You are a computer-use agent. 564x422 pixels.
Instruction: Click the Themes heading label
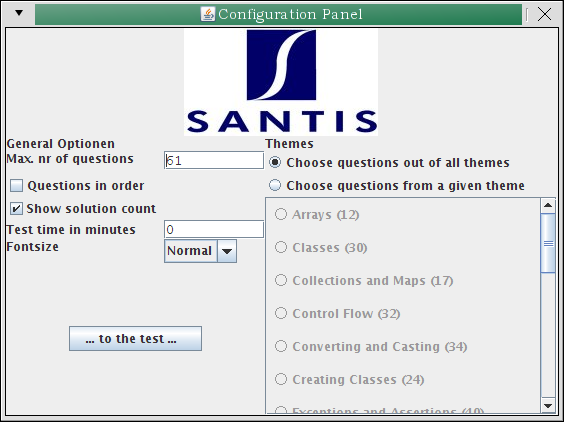click(x=290, y=144)
